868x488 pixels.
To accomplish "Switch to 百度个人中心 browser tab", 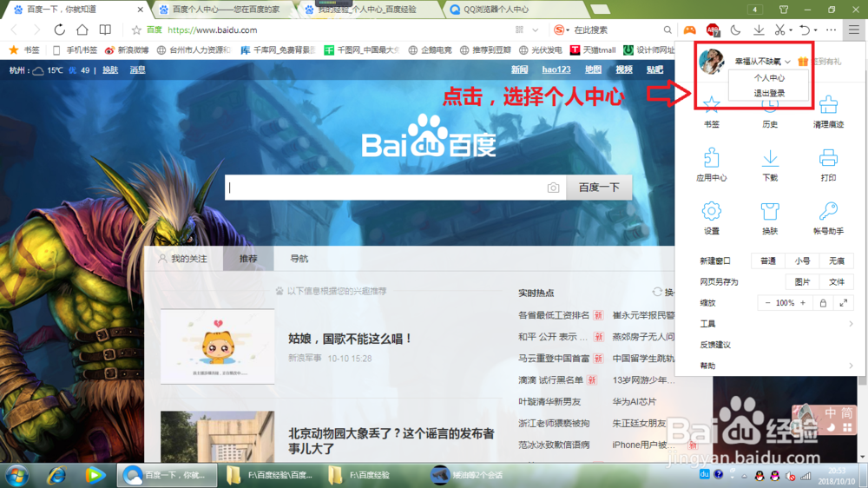I will point(224,10).
